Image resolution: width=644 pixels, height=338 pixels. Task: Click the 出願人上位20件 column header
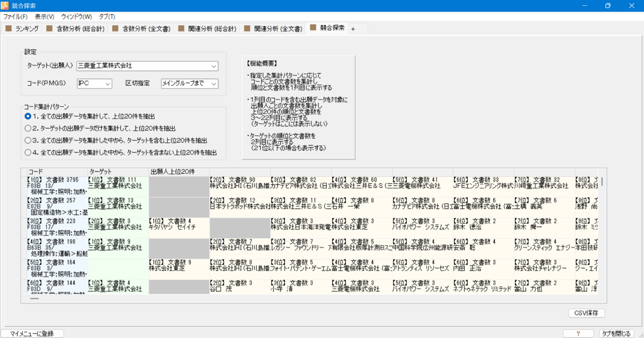click(179, 172)
